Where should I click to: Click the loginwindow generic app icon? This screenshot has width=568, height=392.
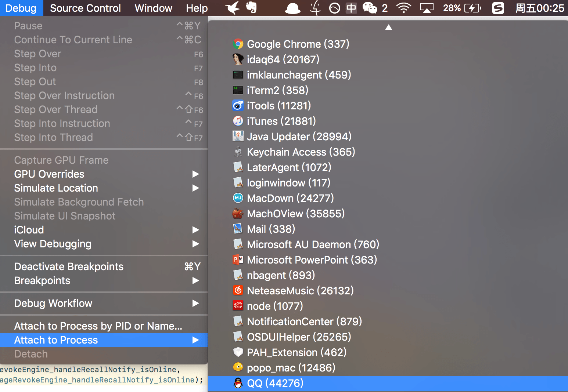[238, 183]
